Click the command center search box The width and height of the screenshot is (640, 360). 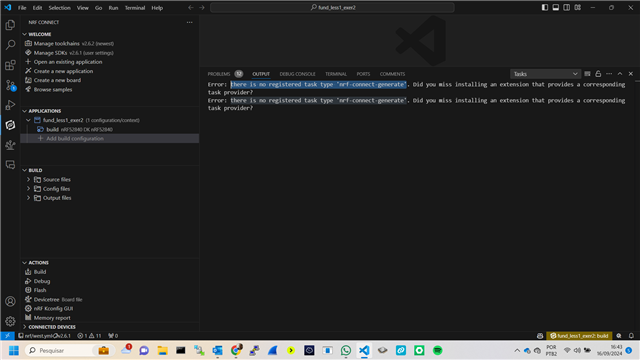pos(332,7)
